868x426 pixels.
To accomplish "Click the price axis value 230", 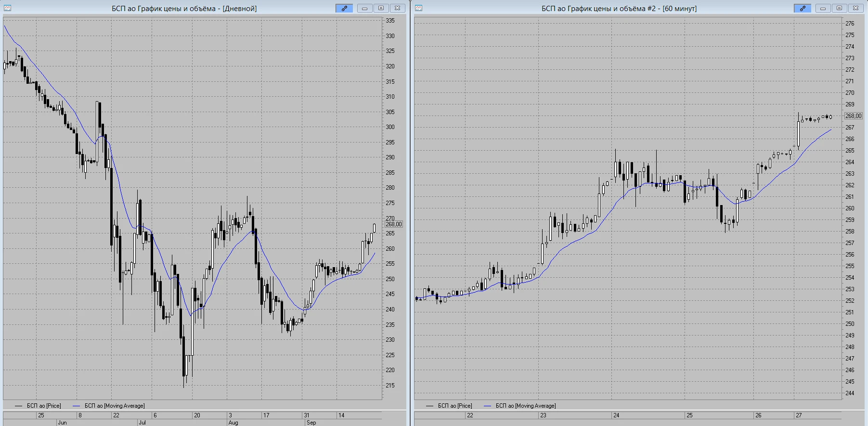I will (x=390, y=340).
